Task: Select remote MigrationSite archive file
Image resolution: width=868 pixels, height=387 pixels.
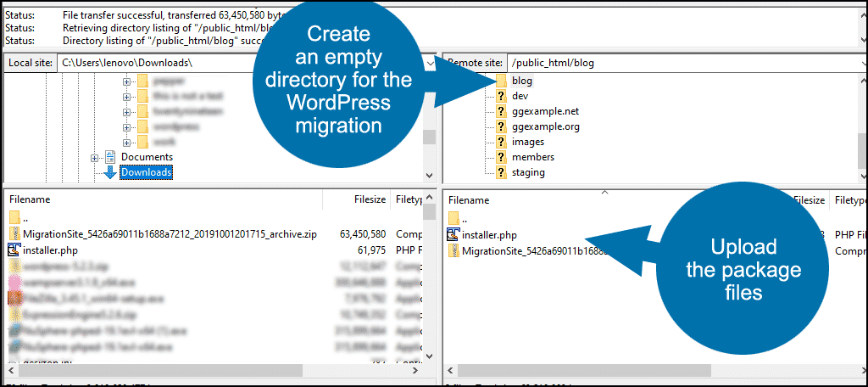Action: point(536,251)
